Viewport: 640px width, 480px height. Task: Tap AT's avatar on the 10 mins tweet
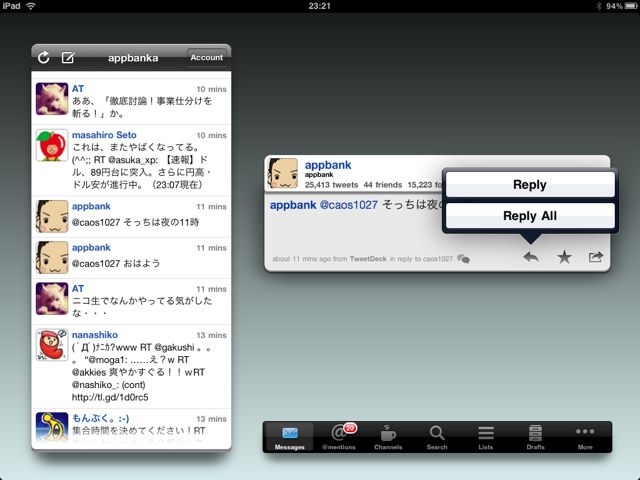point(52,99)
